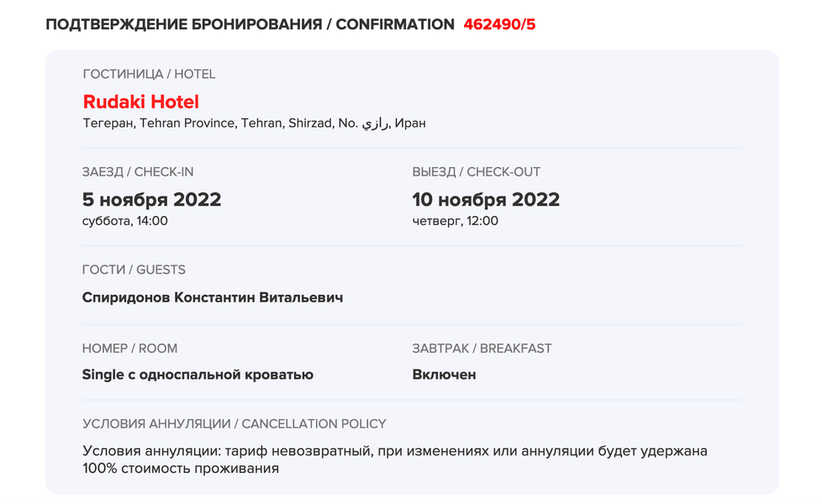
Task: Click the Arabic street name in the address
Action: (x=375, y=123)
